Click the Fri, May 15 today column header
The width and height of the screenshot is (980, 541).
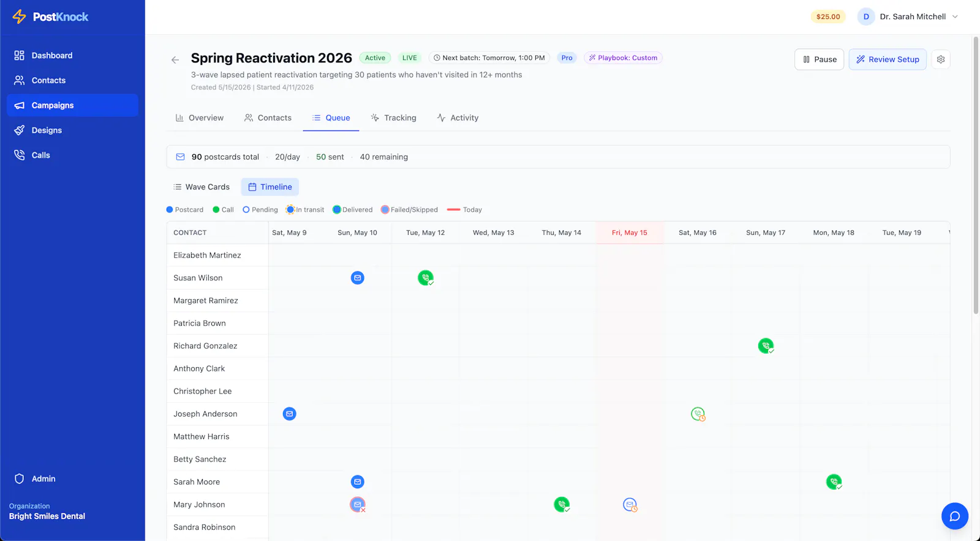pyautogui.click(x=630, y=233)
